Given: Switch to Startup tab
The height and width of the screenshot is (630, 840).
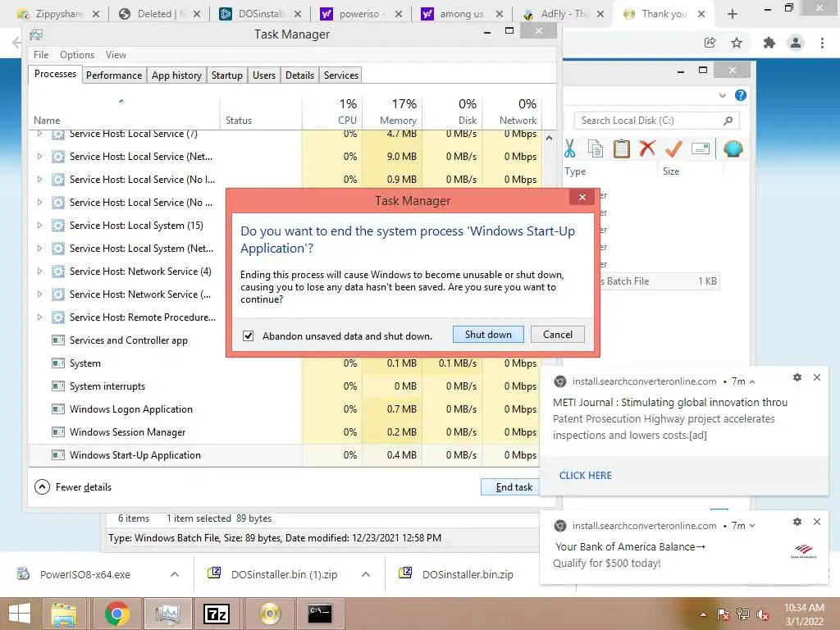Looking at the screenshot, I should pos(227,75).
